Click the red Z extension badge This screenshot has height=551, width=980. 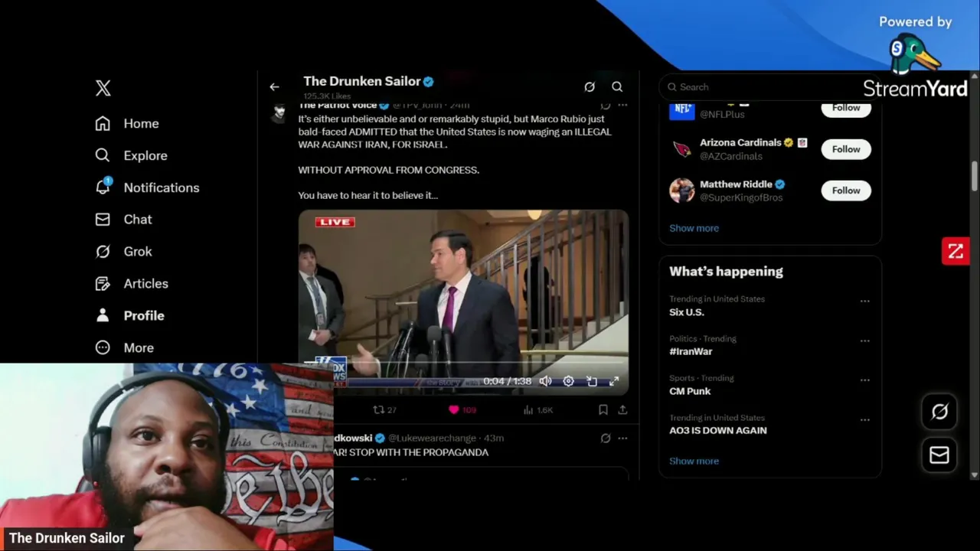955,251
